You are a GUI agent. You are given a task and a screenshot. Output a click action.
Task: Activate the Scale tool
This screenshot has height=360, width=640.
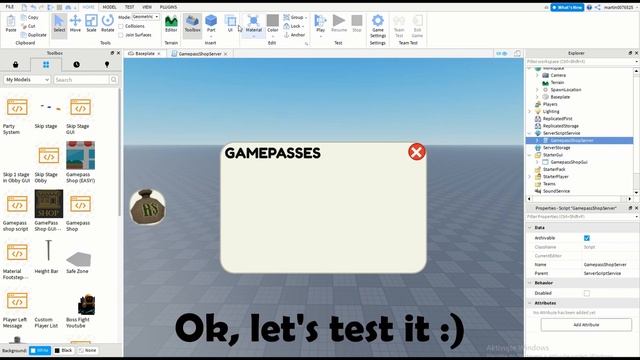click(x=91, y=24)
